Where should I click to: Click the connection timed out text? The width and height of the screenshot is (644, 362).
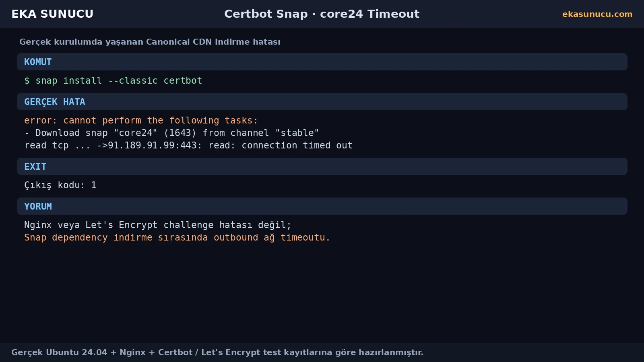coord(297,145)
